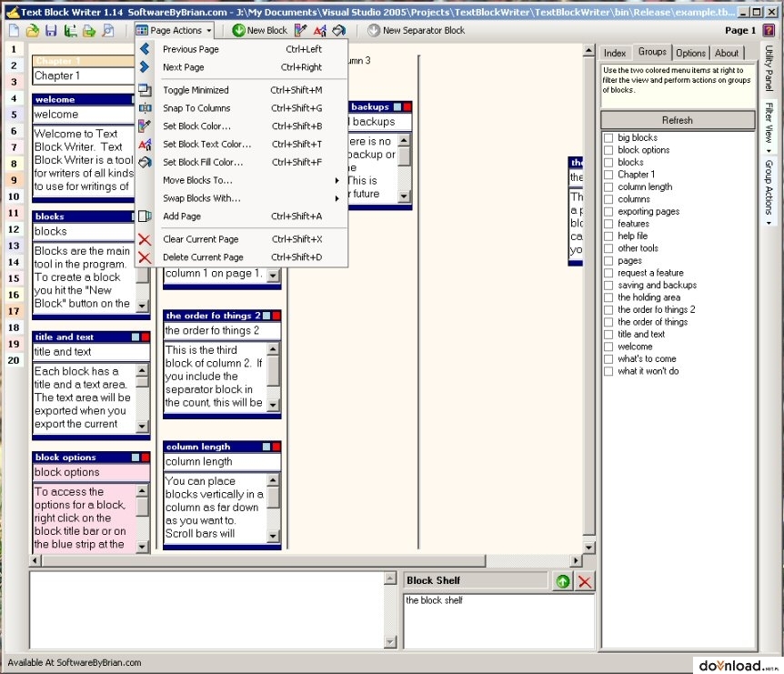
Task: Open the Filter View side dropdown
Action: [x=769, y=127]
